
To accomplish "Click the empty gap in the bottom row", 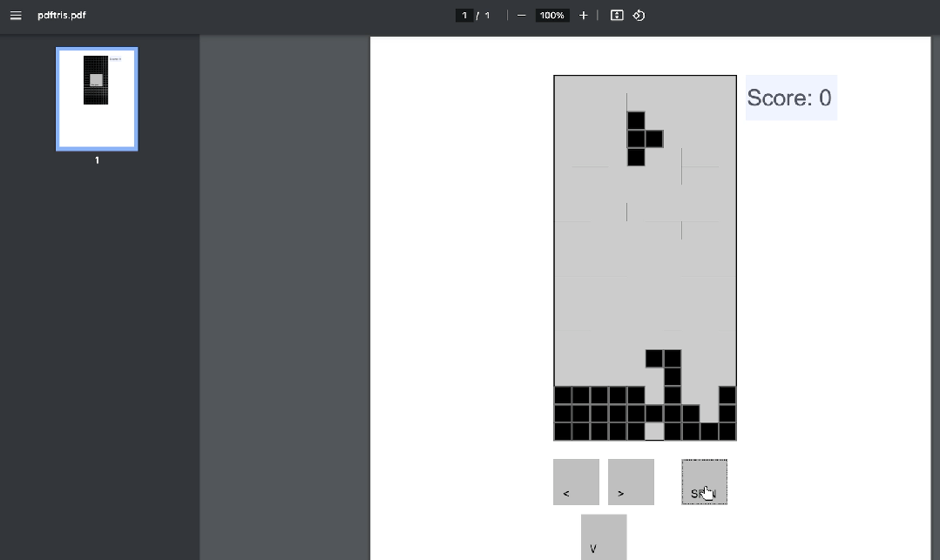I will click(654, 431).
